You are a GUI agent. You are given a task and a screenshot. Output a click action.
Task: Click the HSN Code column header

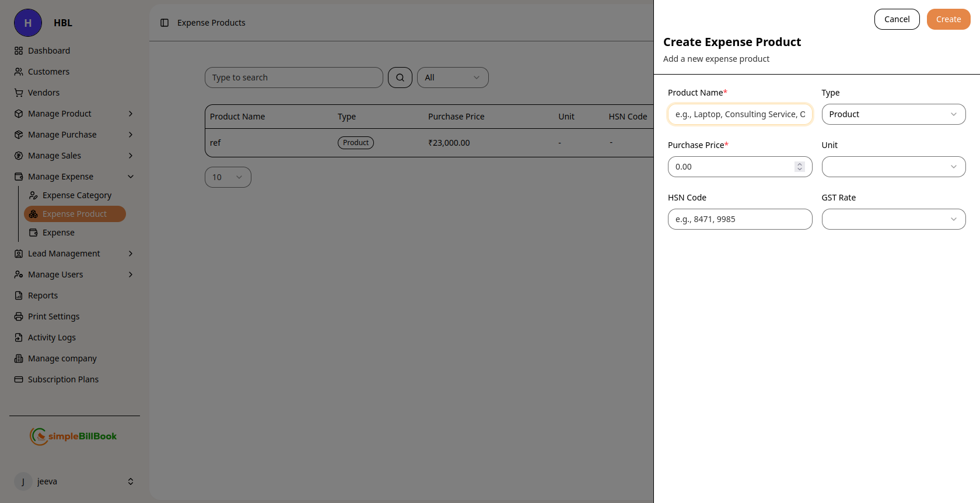click(x=628, y=117)
